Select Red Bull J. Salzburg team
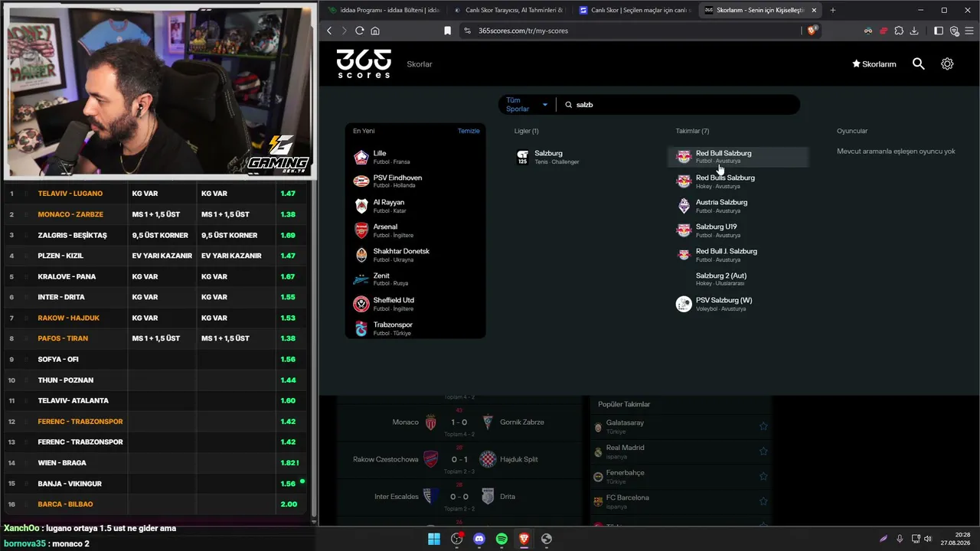 pos(738,255)
